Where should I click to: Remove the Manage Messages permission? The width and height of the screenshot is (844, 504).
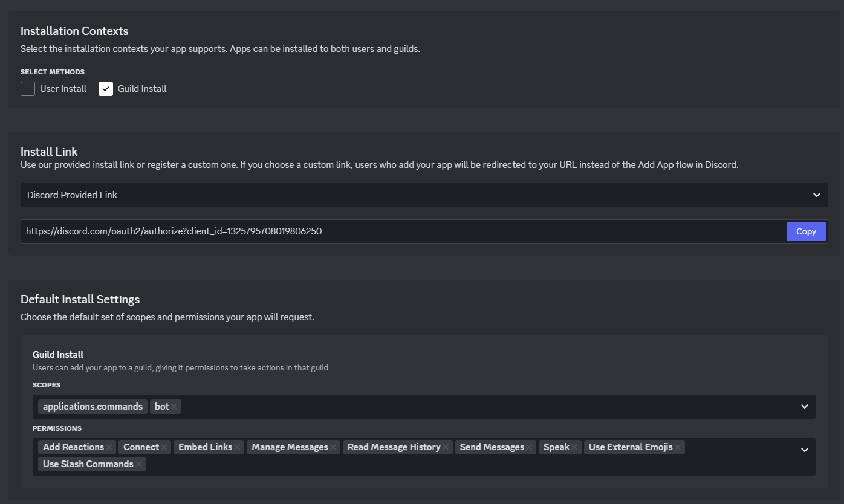333,447
